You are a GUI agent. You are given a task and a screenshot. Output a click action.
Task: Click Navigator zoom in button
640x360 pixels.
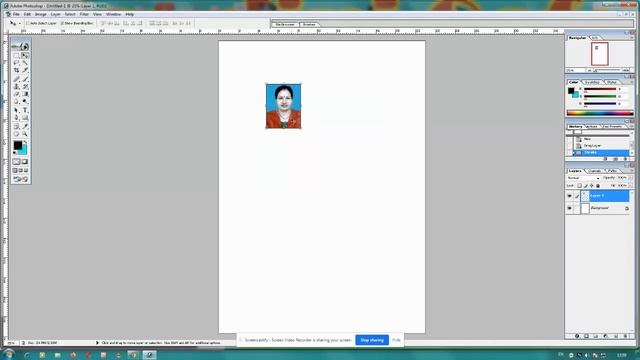pyautogui.click(x=626, y=70)
